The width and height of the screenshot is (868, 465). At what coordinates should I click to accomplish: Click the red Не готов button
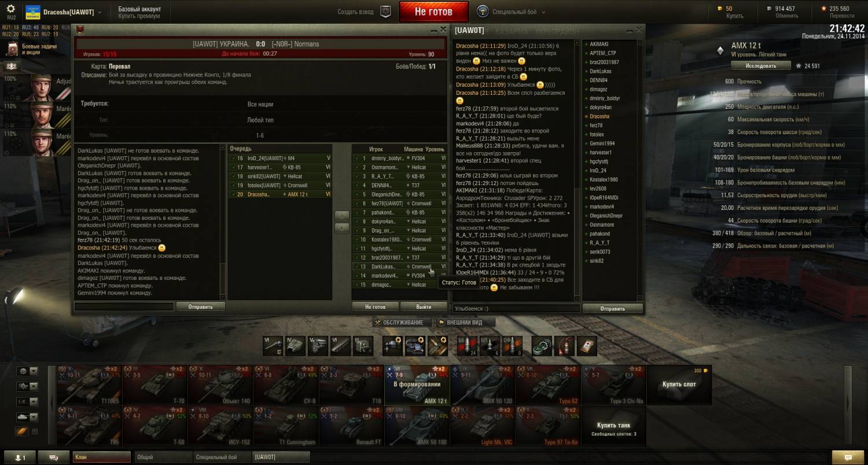coord(433,12)
